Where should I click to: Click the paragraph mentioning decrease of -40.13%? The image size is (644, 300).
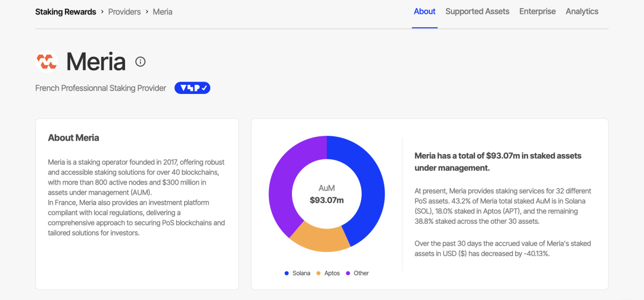pos(503,248)
